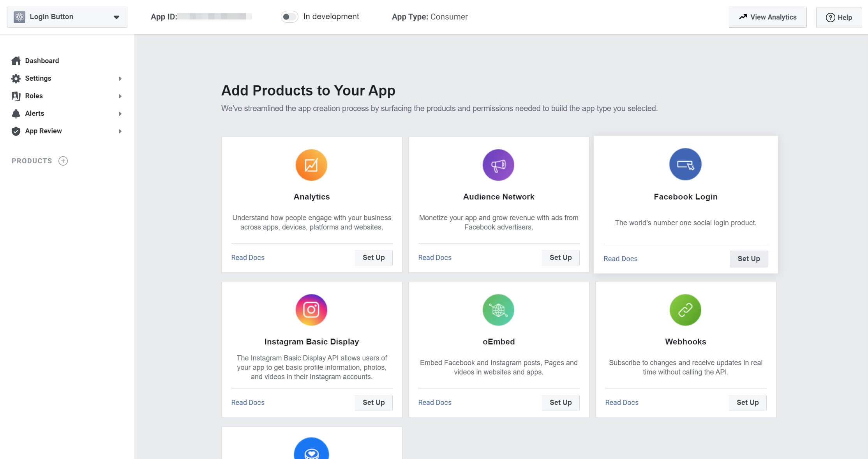Click the App Review shield icon
Screen dimensions: 868x459
pos(16,131)
